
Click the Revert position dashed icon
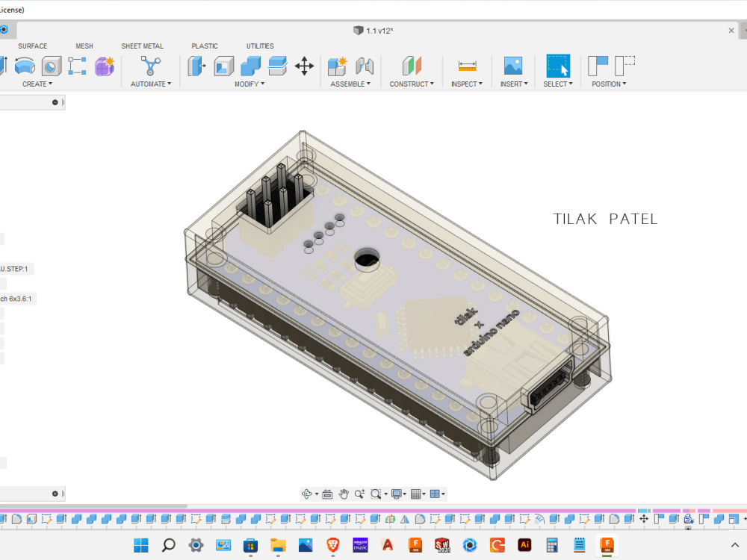(x=624, y=66)
